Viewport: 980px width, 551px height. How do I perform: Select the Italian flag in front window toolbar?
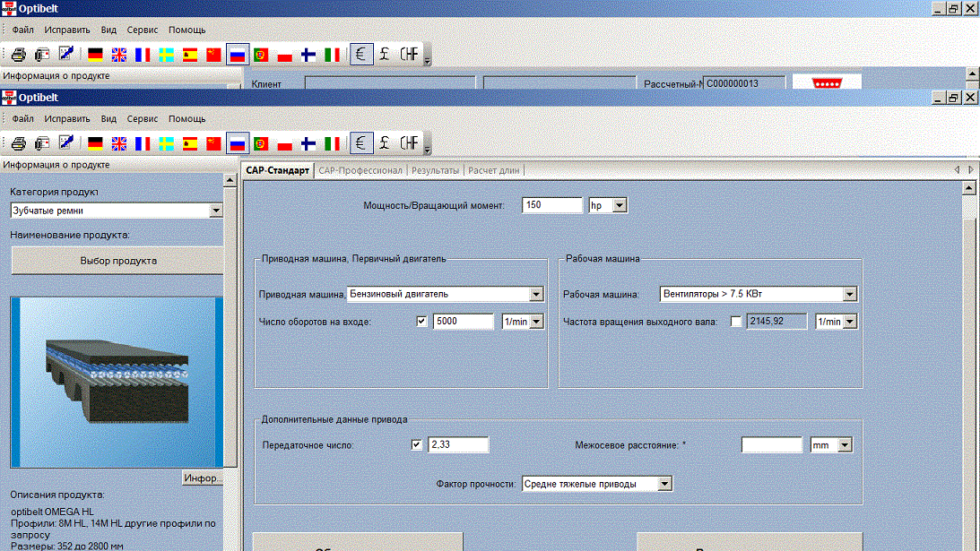(x=333, y=143)
